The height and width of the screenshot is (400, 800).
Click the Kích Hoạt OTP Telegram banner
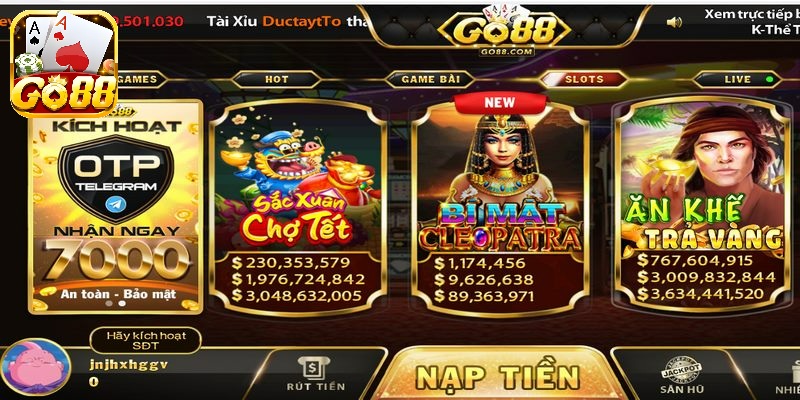pos(116,207)
